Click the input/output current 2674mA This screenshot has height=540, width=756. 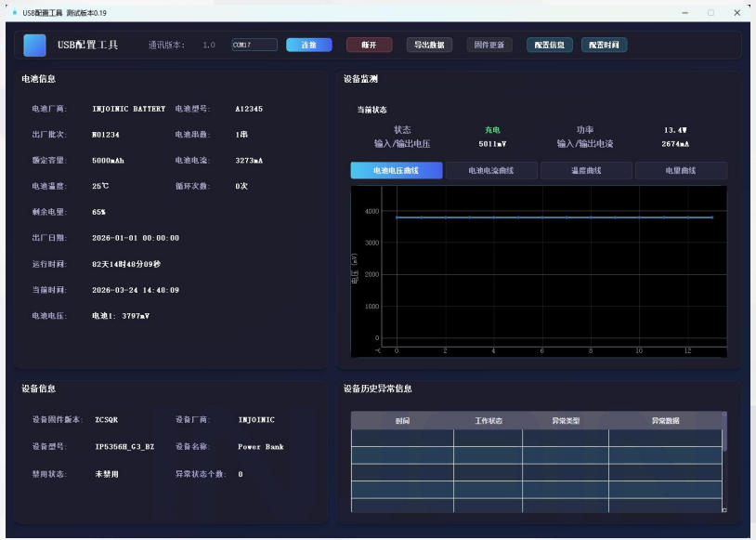(675, 144)
